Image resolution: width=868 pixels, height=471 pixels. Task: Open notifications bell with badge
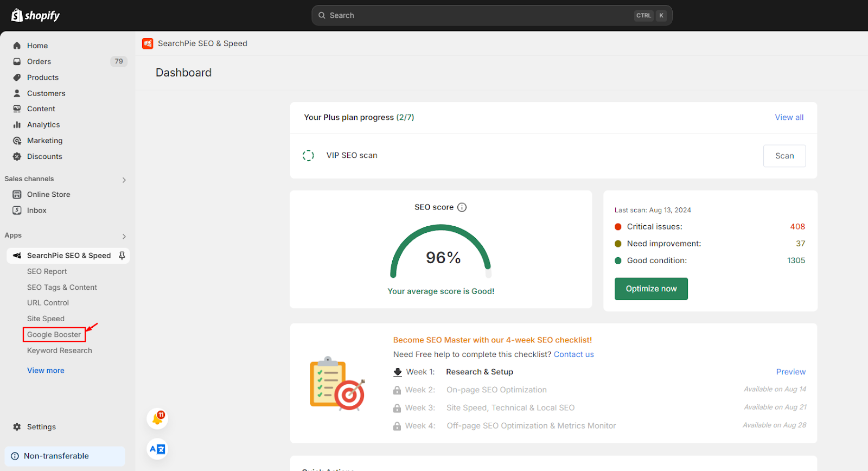click(157, 418)
